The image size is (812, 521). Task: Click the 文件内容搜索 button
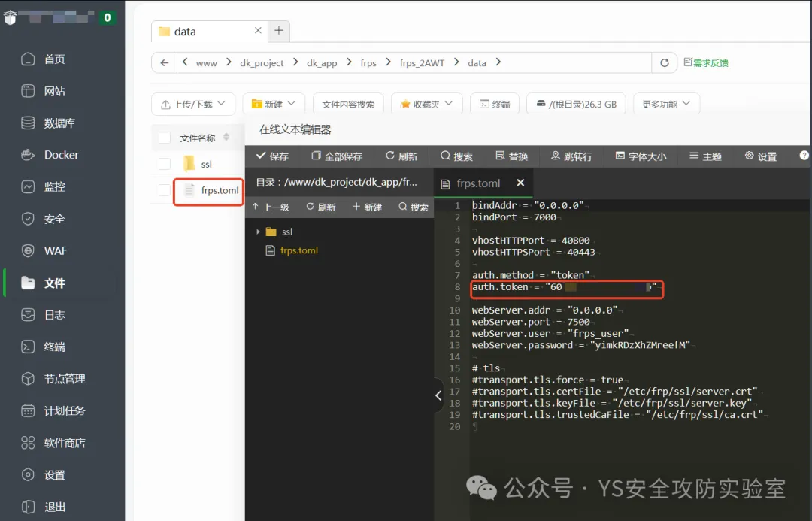[x=348, y=104]
